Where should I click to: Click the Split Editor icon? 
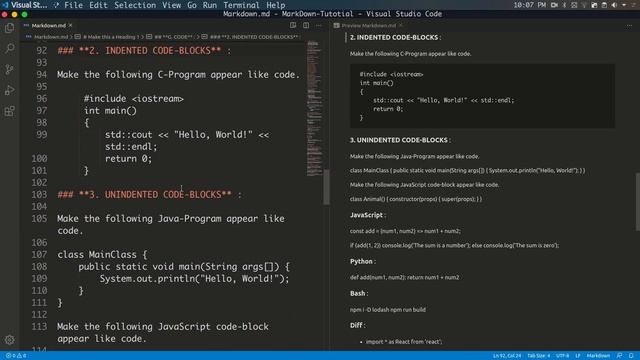[306, 25]
